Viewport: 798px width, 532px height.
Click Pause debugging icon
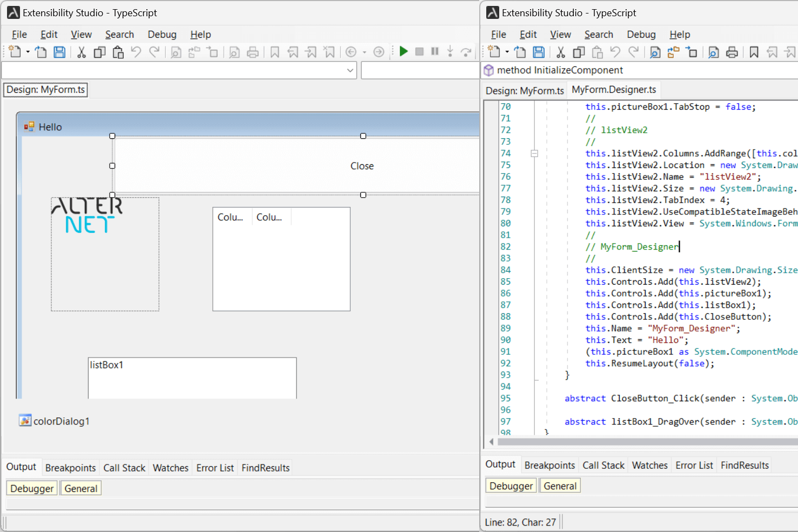tap(435, 51)
